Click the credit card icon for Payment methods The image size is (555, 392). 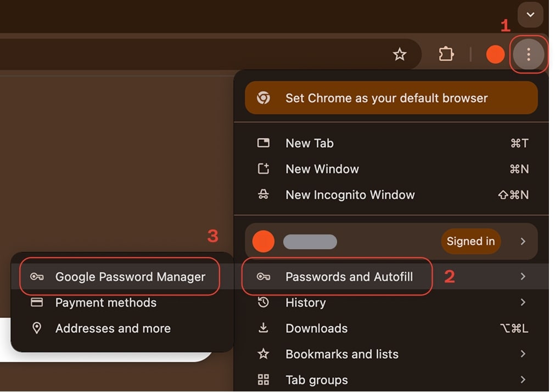pyautogui.click(x=37, y=302)
